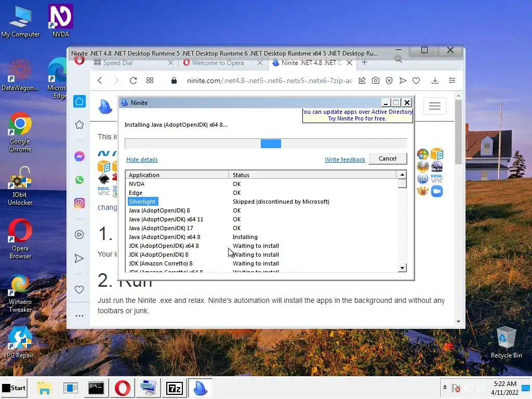This screenshot has height=399, width=532.
Task: Click Ninite taskbar button
Action: tap(200, 388)
